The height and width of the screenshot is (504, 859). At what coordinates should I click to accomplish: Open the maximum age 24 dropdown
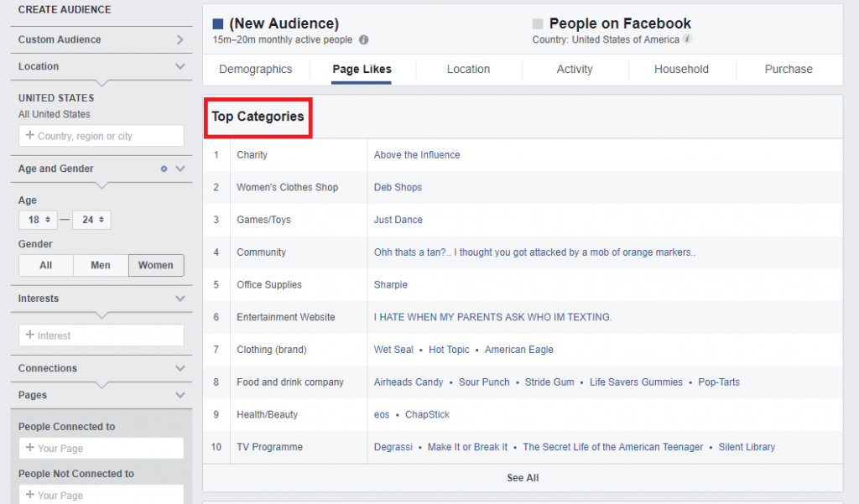[91, 221]
